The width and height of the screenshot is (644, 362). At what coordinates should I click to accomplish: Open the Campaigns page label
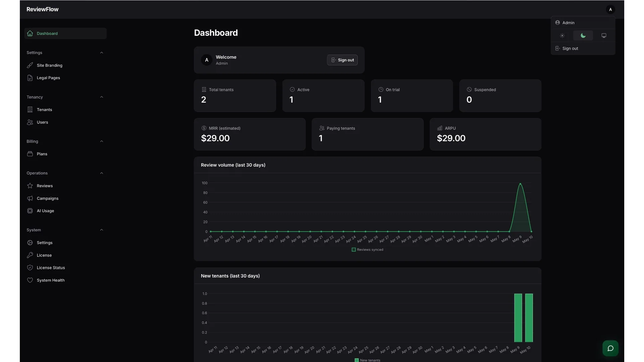coord(48,198)
